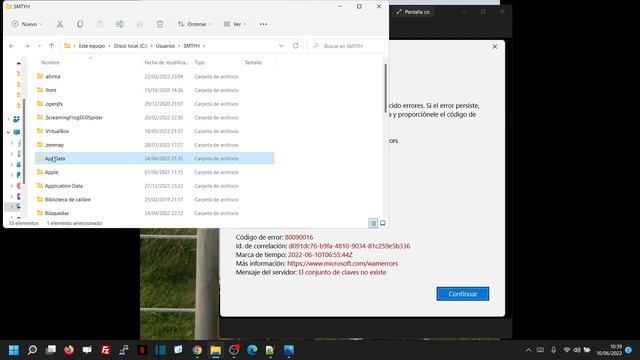Sort by the Tamaño column header

coord(253,62)
